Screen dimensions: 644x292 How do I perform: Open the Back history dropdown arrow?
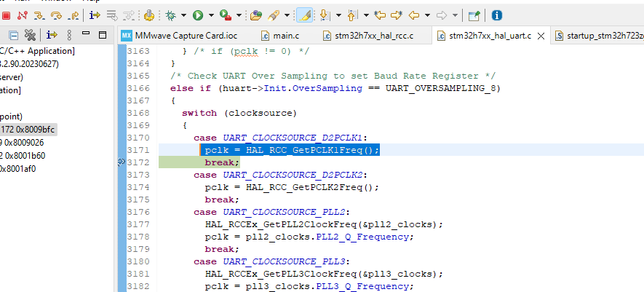click(x=427, y=15)
